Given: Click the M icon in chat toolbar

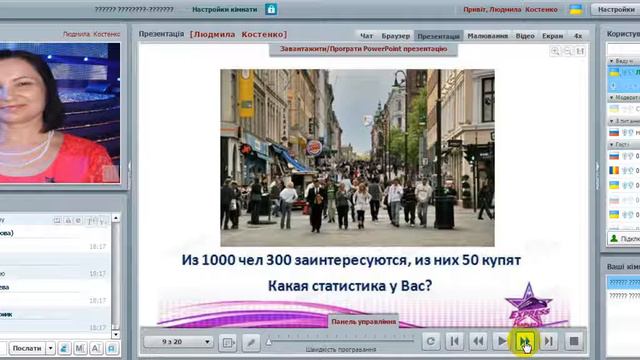Looking at the screenshot, I should [x=80, y=348].
